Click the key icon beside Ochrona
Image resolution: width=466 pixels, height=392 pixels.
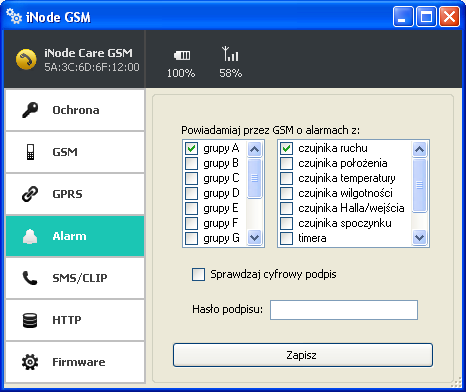(x=30, y=110)
